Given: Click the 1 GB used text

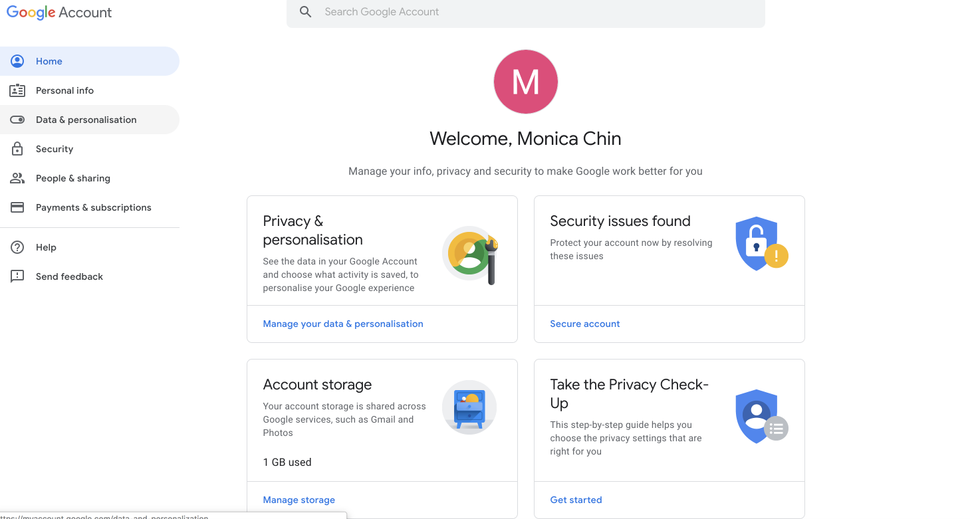Looking at the screenshot, I should tap(287, 462).
